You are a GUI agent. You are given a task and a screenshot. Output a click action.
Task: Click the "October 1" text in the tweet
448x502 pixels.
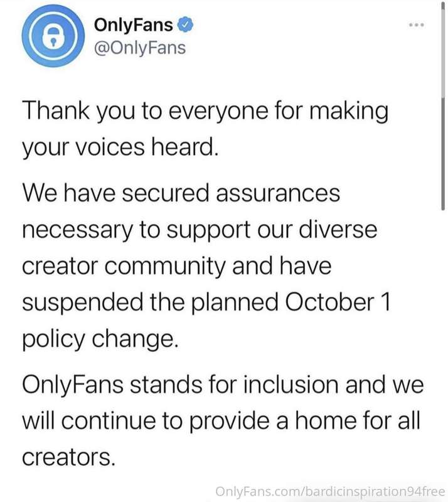click(338, 302)
